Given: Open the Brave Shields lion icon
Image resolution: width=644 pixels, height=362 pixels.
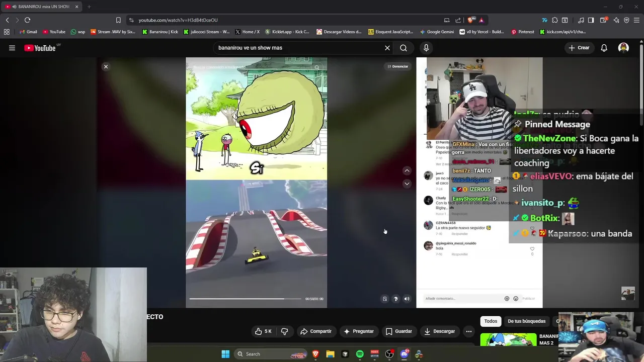Looking at the screenshot, I should (470, 20).
